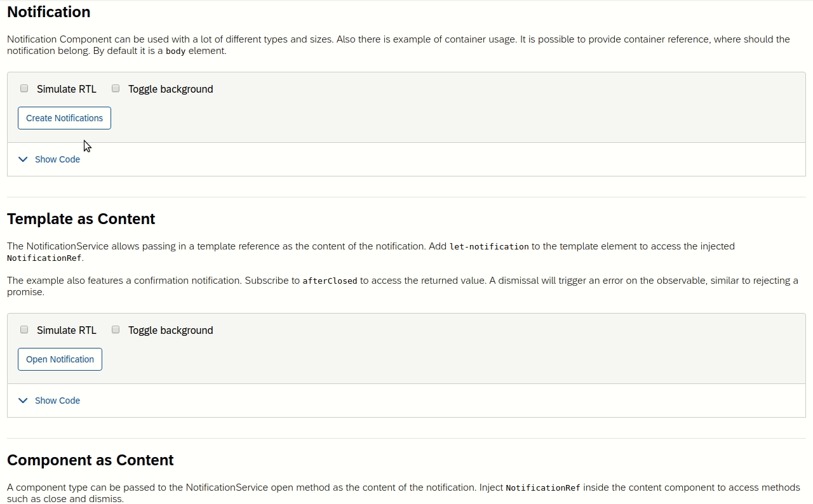
Task: Click the let-notification inline code snippet
Action: point(488,246)
